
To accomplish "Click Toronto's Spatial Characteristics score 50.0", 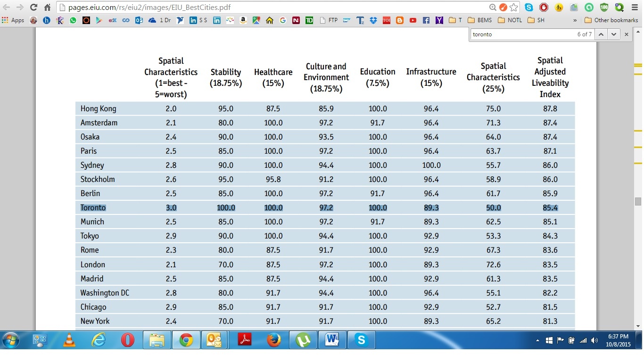I will [493, 207].
